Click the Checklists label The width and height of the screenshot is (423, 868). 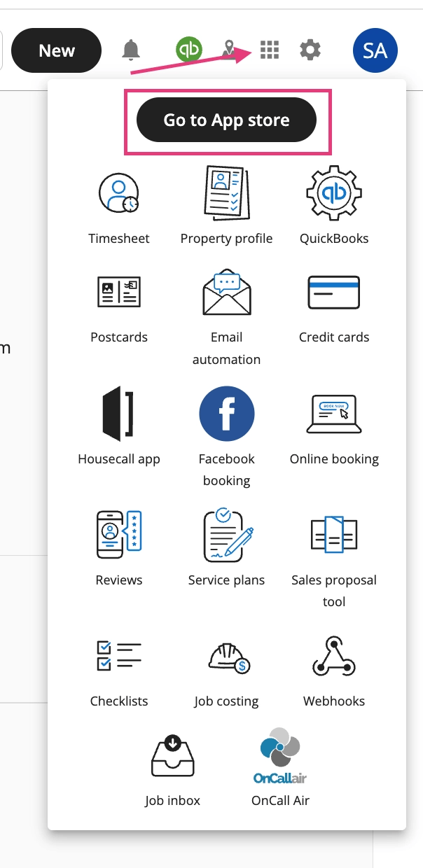119,701
